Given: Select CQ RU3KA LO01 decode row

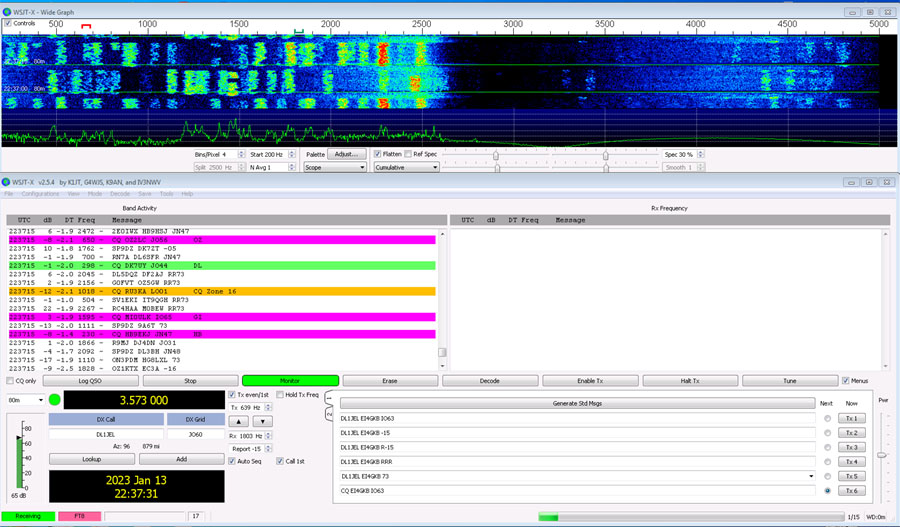Looking at the screenshot, I should pos(222,292).
